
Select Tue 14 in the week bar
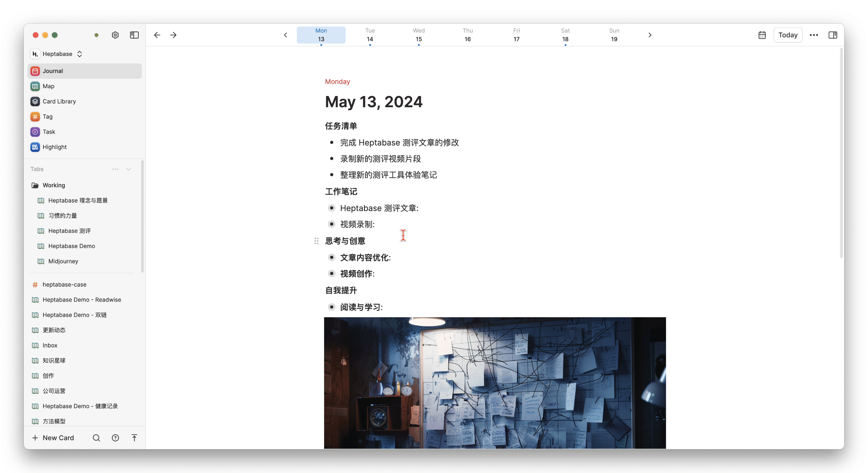pos(370,35)
